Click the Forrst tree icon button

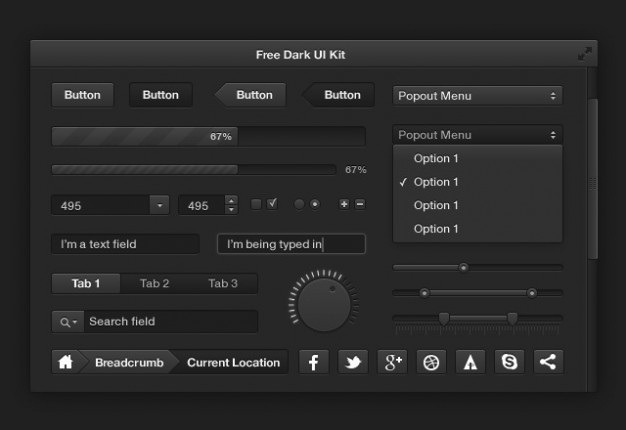[470, 362]
